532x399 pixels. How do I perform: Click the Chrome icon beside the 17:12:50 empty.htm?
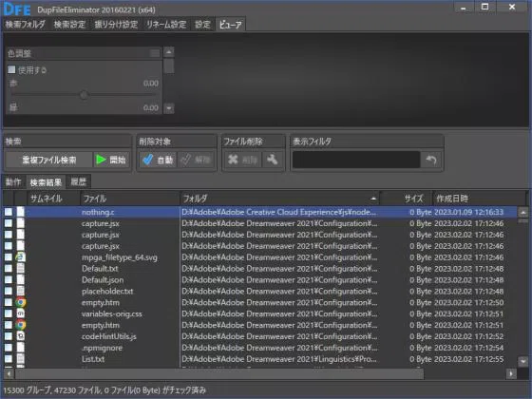pyautogui.click(x=20, y=302)
